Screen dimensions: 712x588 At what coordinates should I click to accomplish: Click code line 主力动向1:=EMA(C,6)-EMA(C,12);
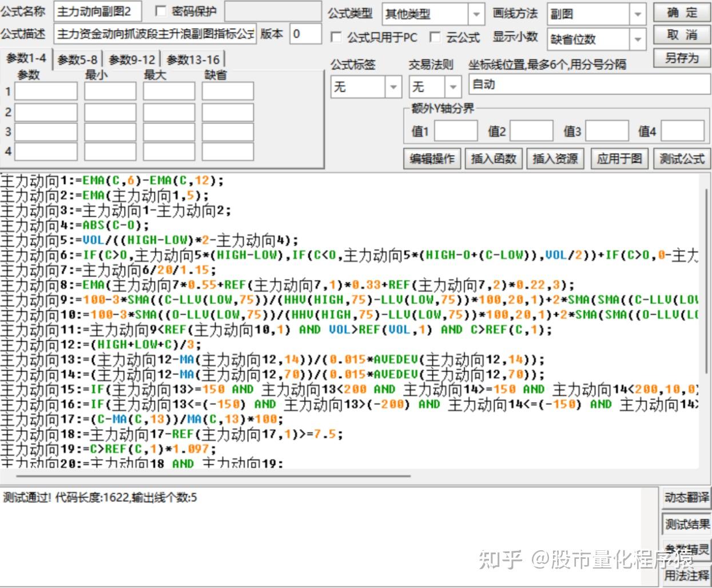coord(112,181)
